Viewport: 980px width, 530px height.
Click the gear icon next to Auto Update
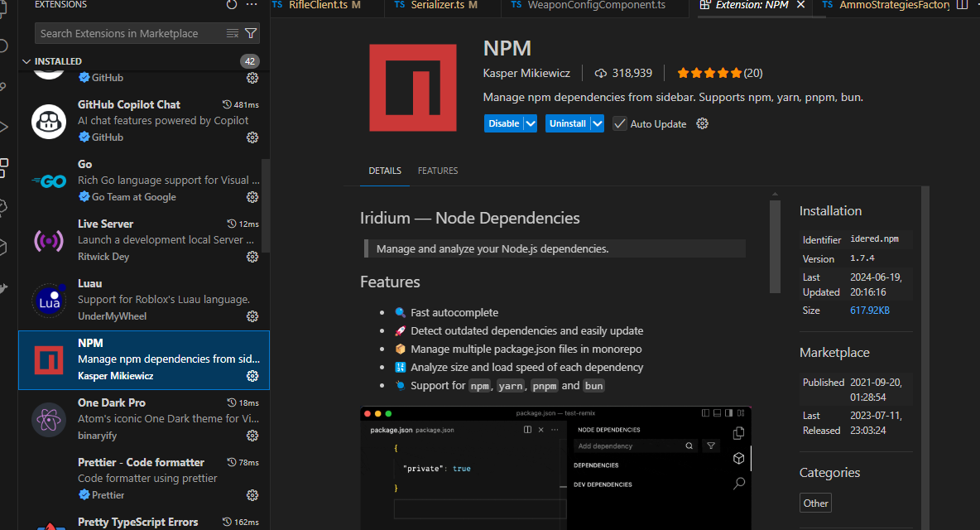point(703,123)
